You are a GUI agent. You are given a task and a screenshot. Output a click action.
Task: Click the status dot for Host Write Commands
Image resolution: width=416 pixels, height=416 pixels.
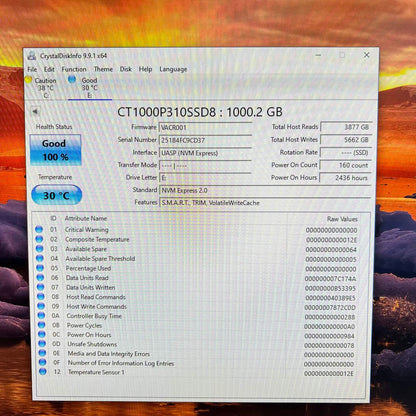41,306
